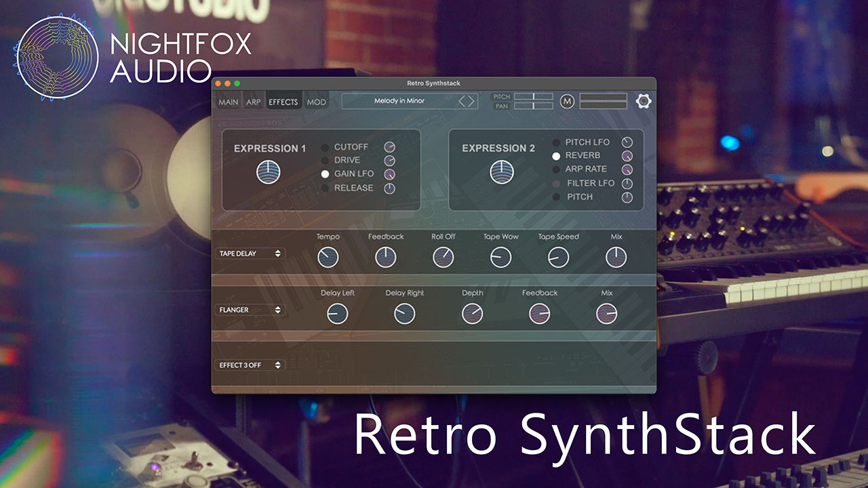This screenshot has height=488, width=868.
Task: Enable the CUTOFF radio in Expression 1
Action: 325,147
